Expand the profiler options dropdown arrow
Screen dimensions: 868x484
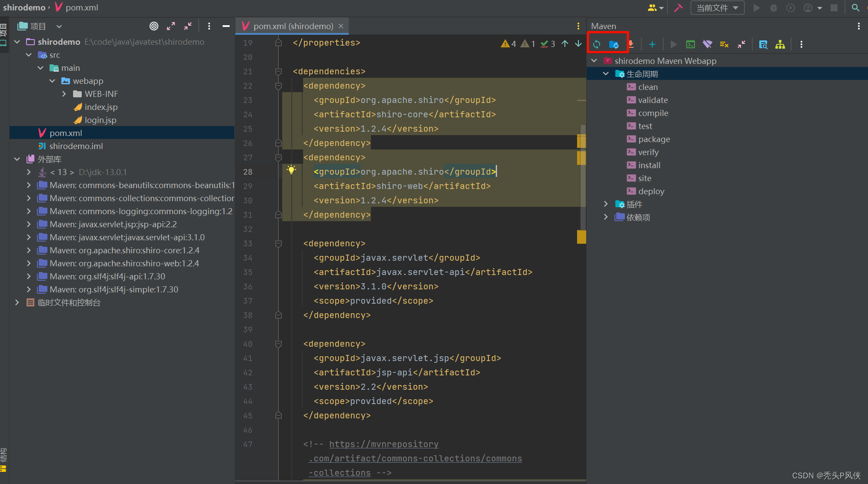820,8
